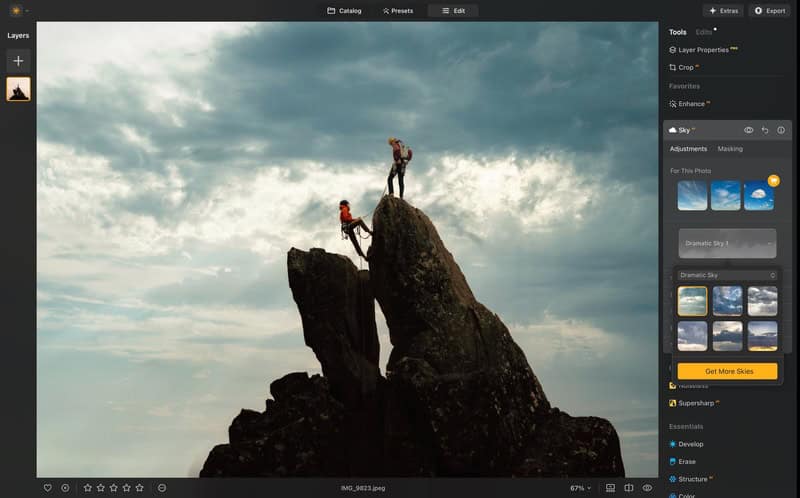Switch to the Masking tab
Viewport: 800px width, 498px height.
730,149
